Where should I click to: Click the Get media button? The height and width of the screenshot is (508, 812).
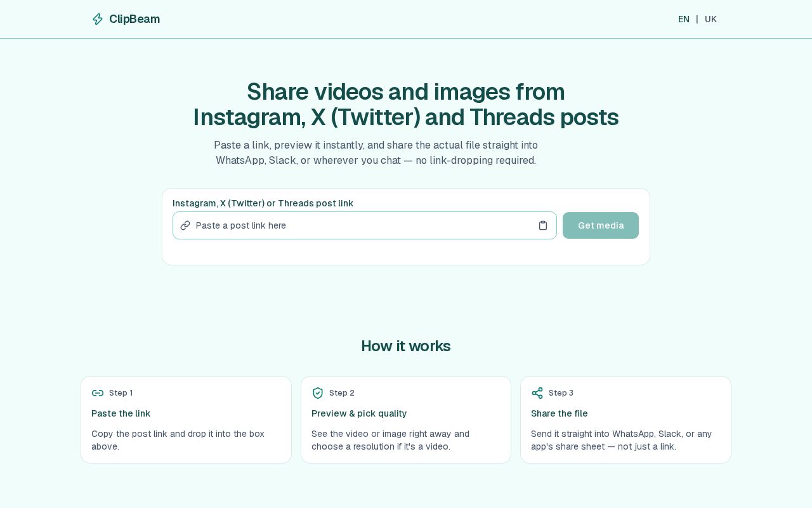click(601, 225)
